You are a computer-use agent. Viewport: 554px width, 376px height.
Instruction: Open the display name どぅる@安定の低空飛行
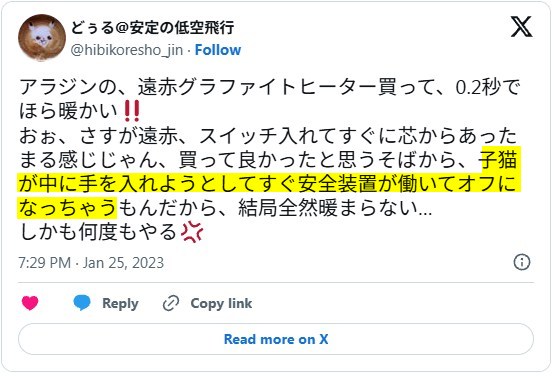pyautogui.click(x=153, y=28)
